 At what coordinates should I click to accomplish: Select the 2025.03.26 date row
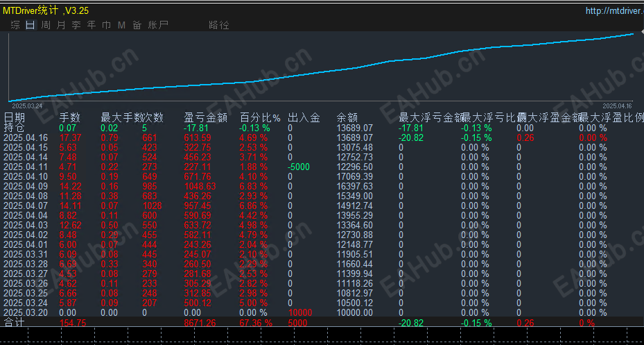click(x=26, y=284)
